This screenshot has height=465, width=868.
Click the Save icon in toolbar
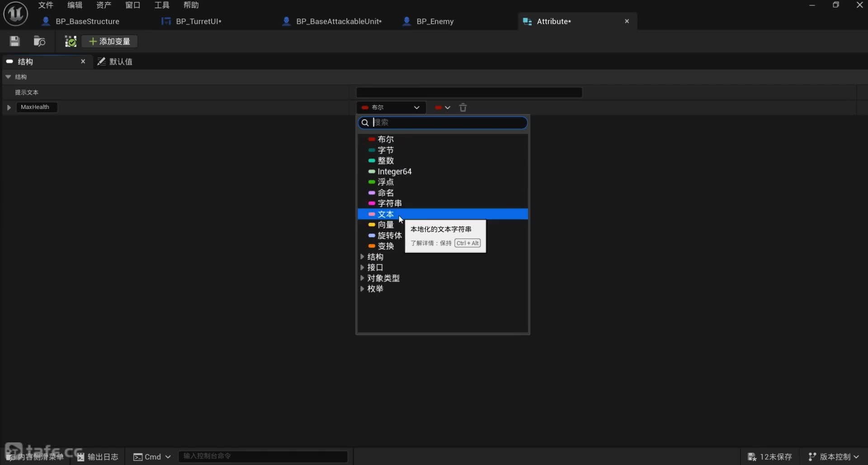pyautogui.click(x=14, y=42)
